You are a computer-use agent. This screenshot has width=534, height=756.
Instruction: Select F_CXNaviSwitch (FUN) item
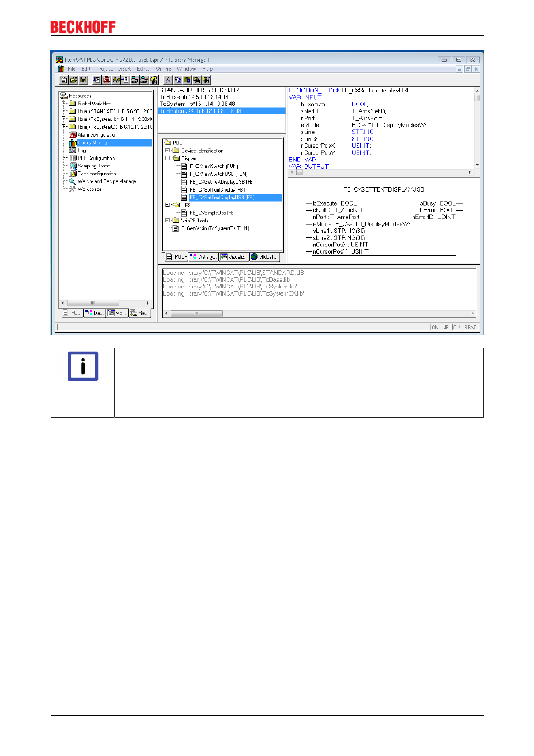click(214, 166)
